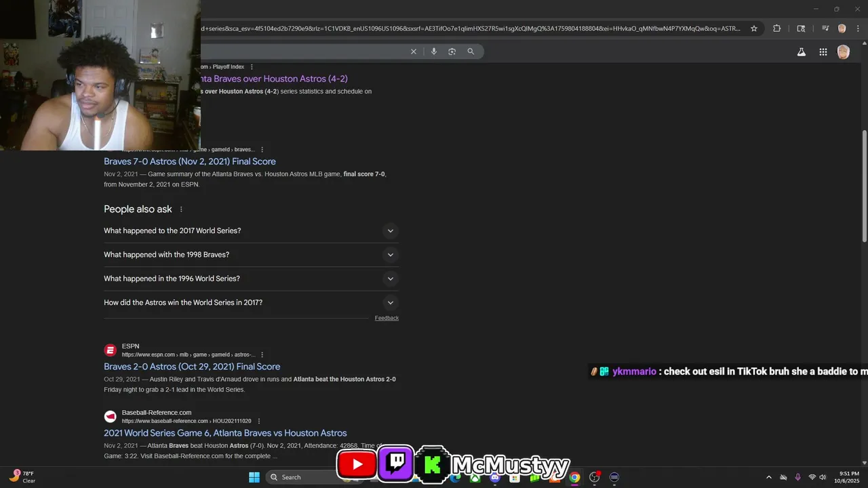Open 'Braves 2-0 Astros (Oct 29, 2021)' result
The width and height of the screenshot is (868, 488).
[192, 367]
